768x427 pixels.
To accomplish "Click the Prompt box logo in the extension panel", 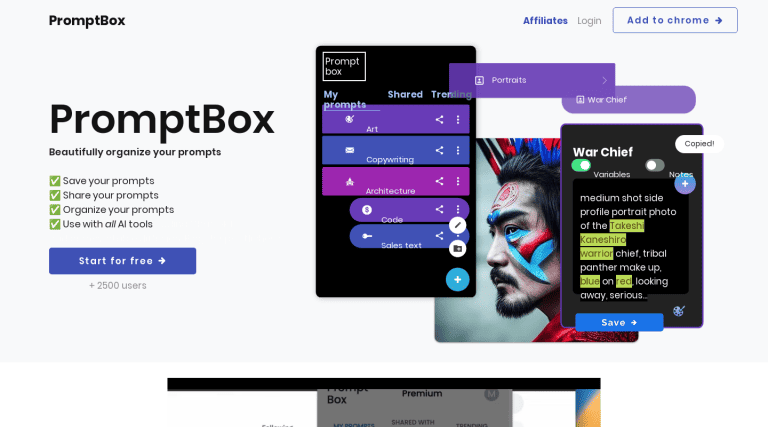I will click(x=344, y=66).
